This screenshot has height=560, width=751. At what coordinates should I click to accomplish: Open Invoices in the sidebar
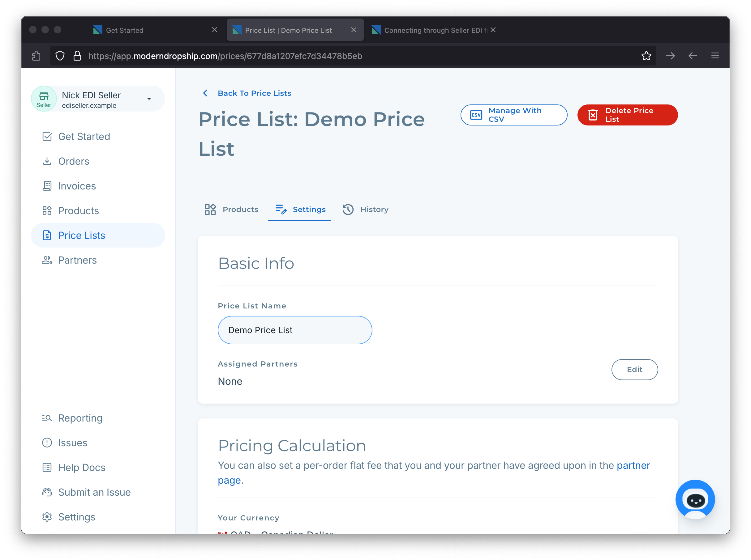[98, 186]
